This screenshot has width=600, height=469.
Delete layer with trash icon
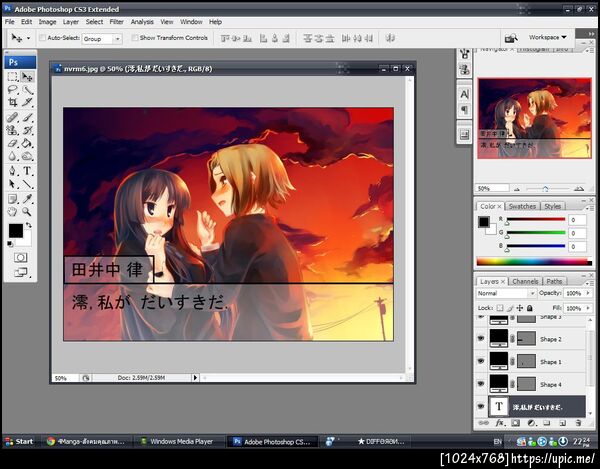(x=578, y=423)
